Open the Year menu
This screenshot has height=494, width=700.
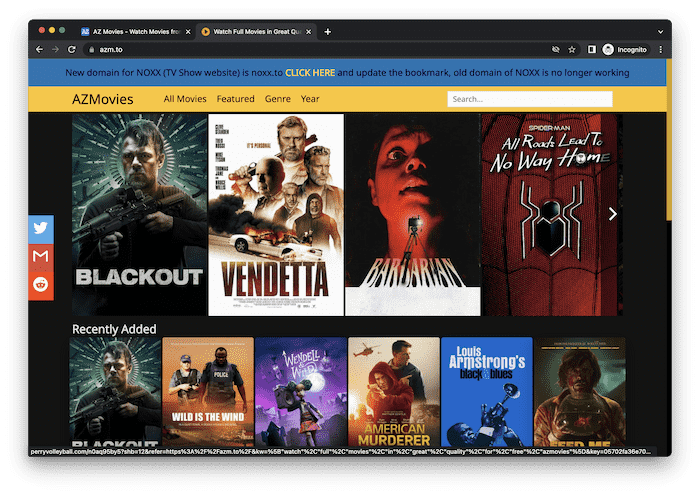310,99
